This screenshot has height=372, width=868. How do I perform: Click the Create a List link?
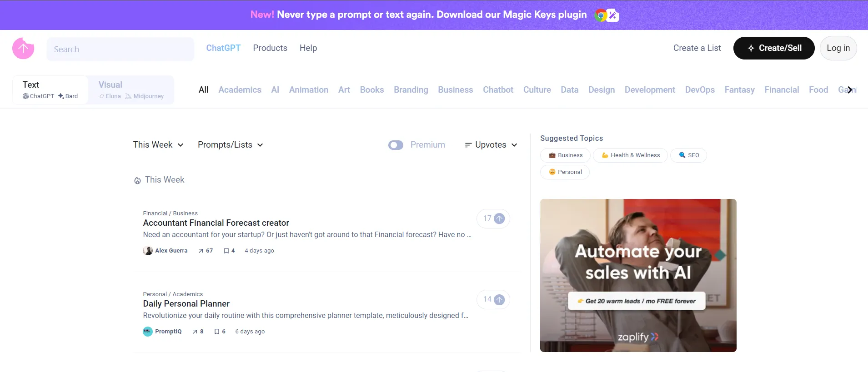(697, 48)
